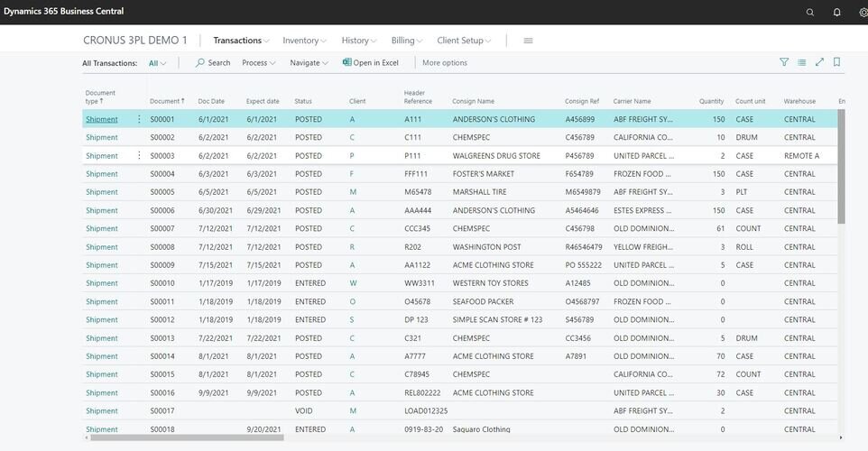Open the filter pane funnel icon
This screenshot has width=868, height=451.
pyautogui.click(x=784, y=62)
